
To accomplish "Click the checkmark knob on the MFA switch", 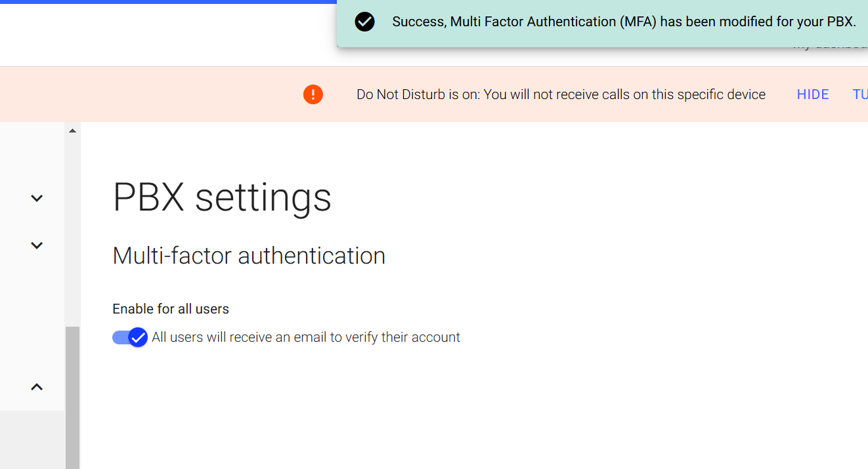I will (x=138, y=337).
